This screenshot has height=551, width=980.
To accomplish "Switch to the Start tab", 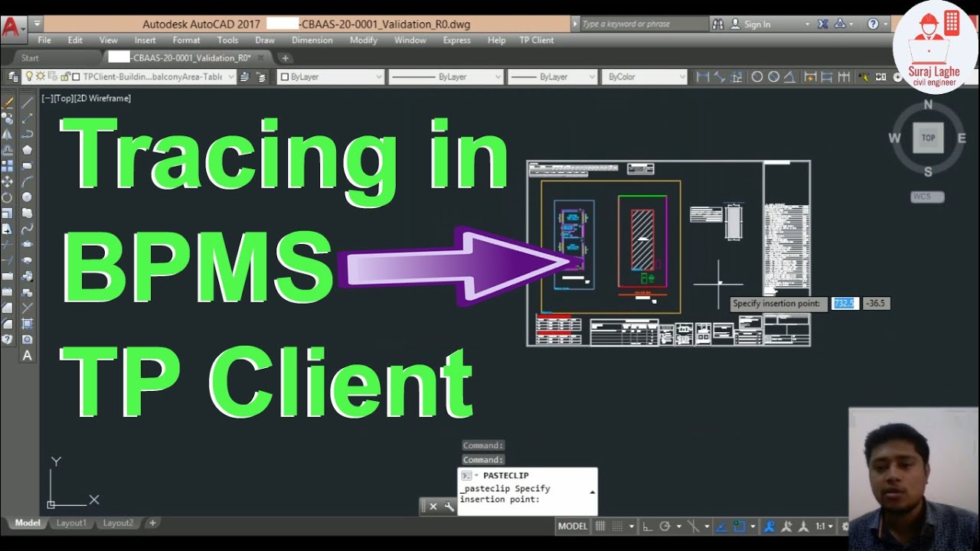I will tap(30, 57).
